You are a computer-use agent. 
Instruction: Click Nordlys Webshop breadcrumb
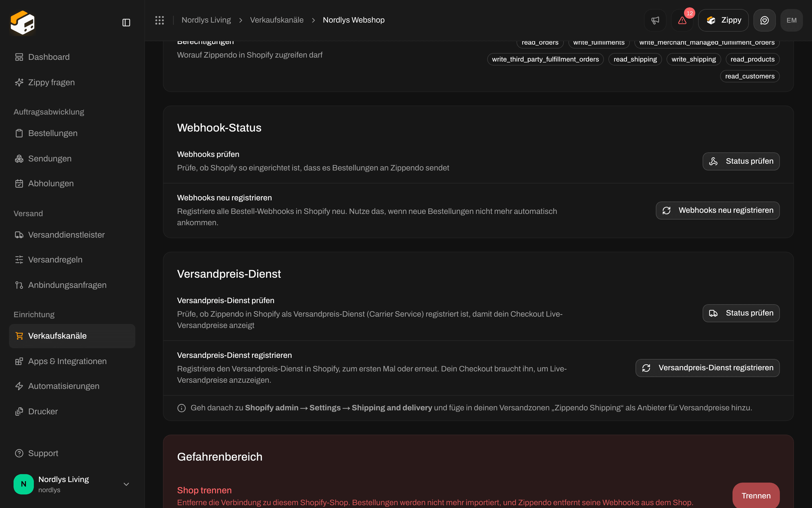(354, 20)
